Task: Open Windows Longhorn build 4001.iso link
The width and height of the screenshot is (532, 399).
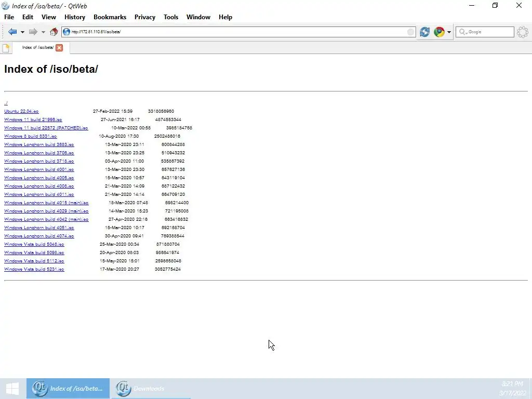Action: point(39,169)
